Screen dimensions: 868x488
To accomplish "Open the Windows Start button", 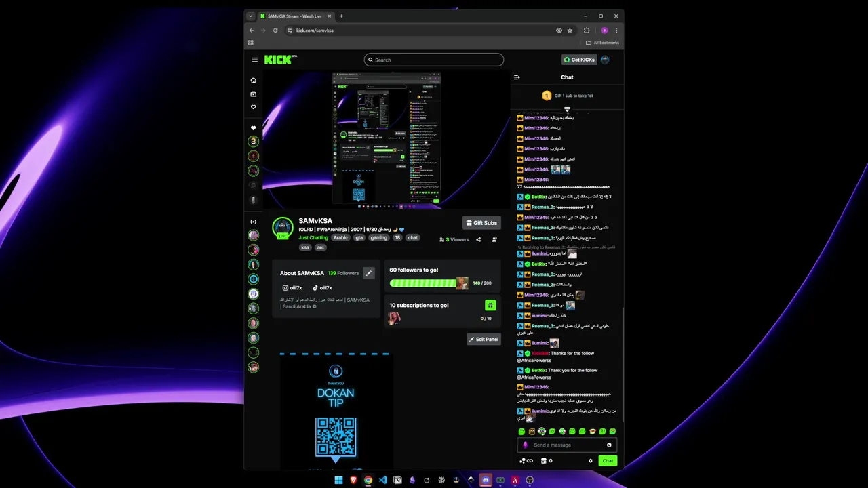I will [x=338, y=480].
